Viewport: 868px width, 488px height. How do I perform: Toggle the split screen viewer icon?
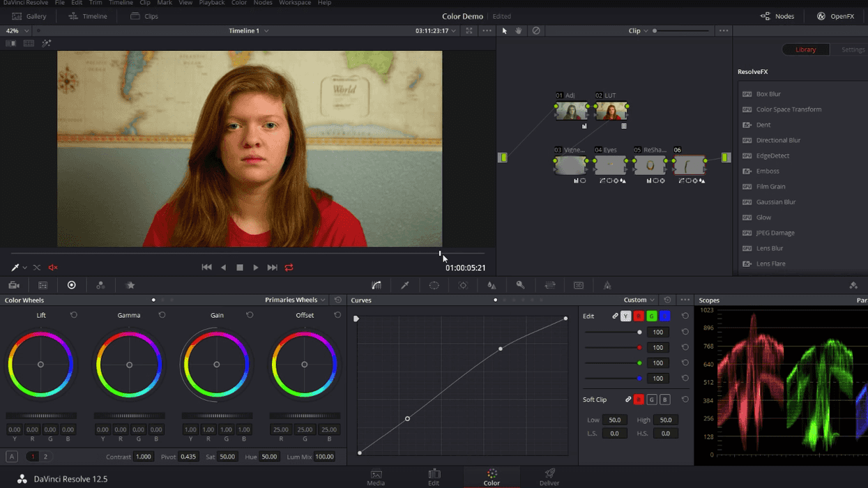[29, 43]
